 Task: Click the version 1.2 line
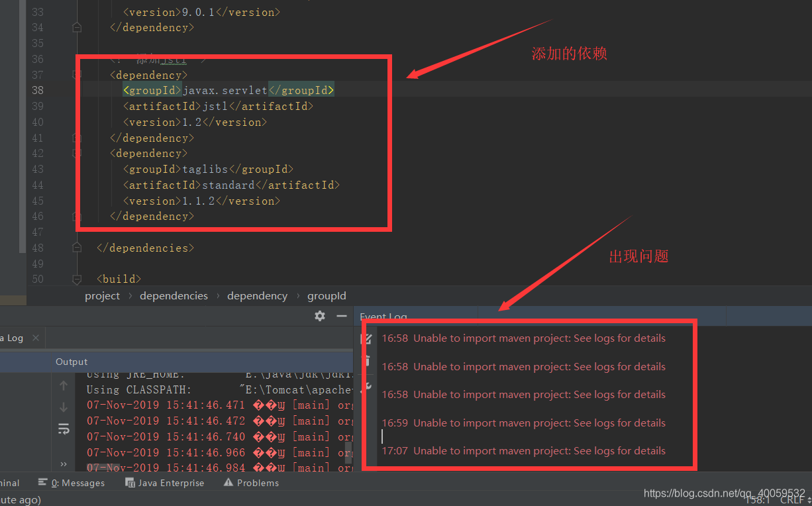tap(195, 122)
